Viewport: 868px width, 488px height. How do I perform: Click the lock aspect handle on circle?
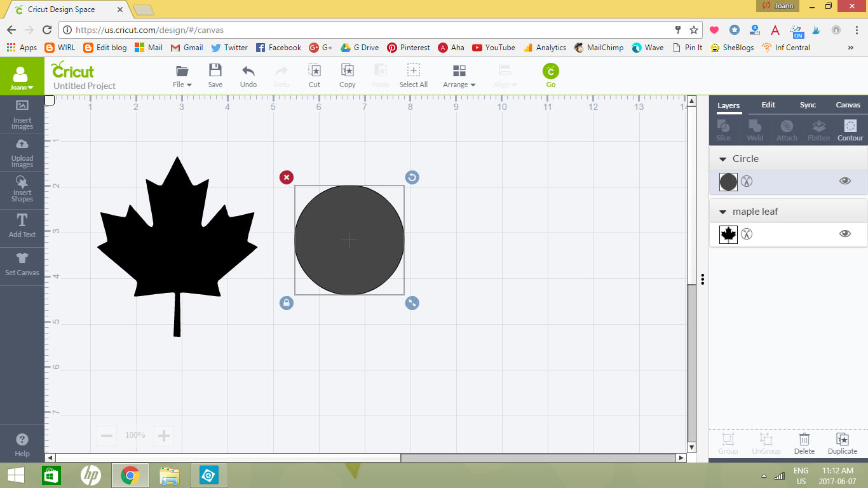(287, 303)
